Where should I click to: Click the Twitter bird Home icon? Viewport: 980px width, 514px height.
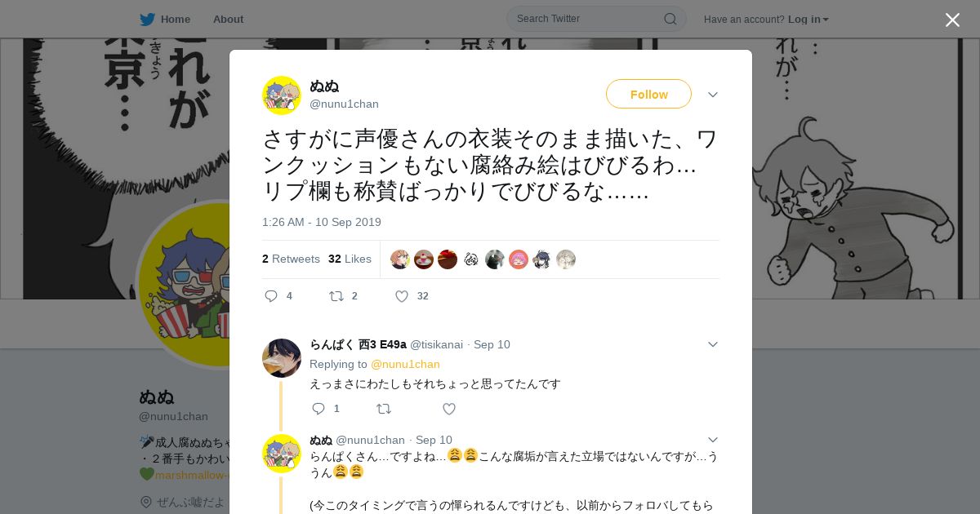point(147,19)
